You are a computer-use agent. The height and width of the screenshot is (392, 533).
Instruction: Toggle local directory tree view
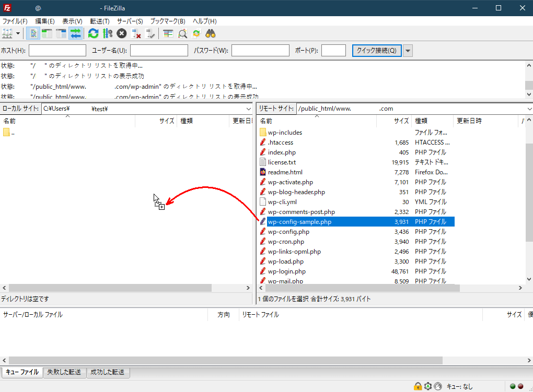(x=47, y=33)
